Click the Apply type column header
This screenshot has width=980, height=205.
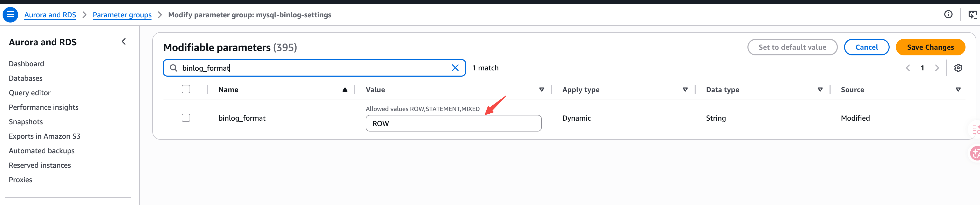(581, 90)
